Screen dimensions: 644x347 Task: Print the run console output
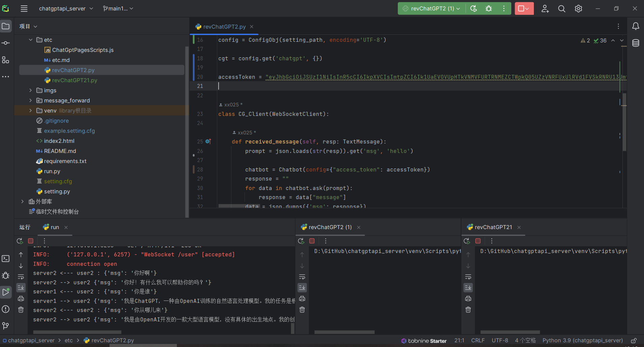tap(21, 298)
